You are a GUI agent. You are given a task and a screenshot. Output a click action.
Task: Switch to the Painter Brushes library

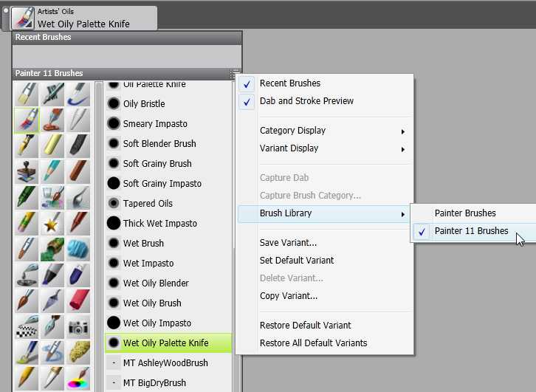pos(465,213)
